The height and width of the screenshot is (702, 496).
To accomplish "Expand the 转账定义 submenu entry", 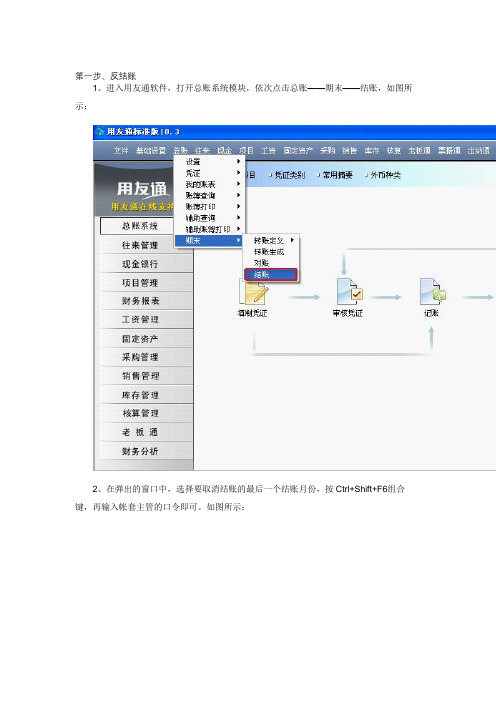I will (271, 240).
